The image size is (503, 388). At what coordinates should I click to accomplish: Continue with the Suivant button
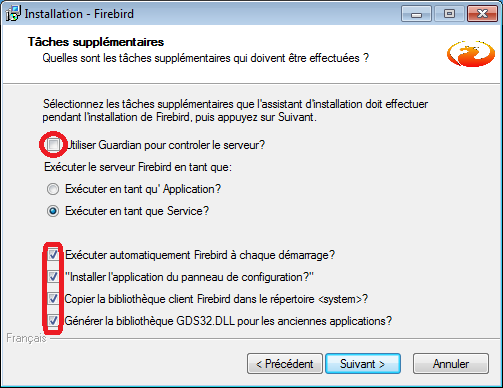coord(363,364)
